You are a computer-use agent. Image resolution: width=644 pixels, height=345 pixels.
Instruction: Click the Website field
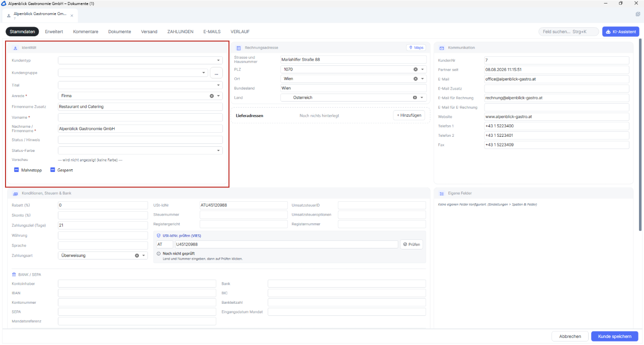pyautogui.click(x=557, y=117)
